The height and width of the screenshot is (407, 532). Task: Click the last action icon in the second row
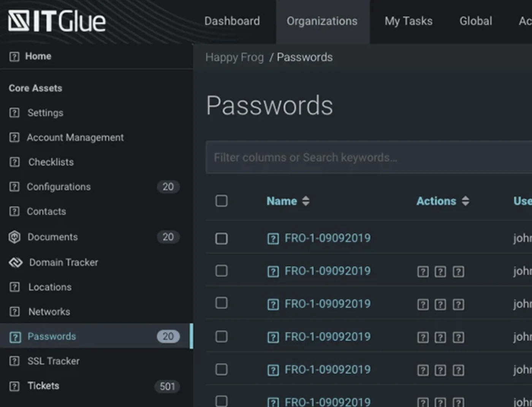tap(458, 271)
